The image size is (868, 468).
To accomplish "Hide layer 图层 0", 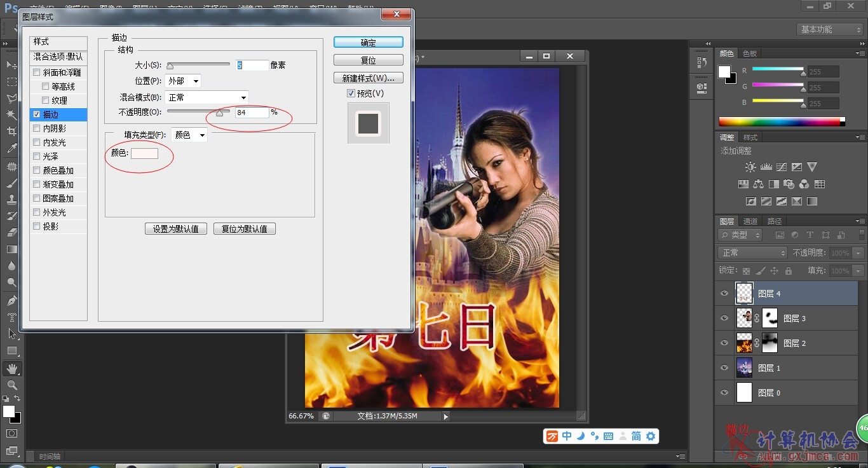I will (724, 393).
